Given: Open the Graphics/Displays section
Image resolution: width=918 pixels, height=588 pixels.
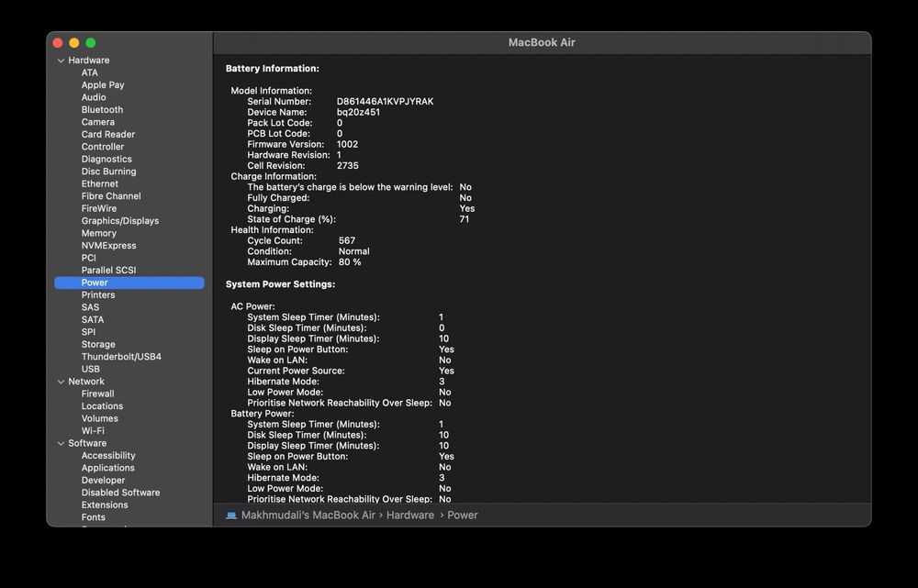Looking at the screenshot, I should coord(119,221).
